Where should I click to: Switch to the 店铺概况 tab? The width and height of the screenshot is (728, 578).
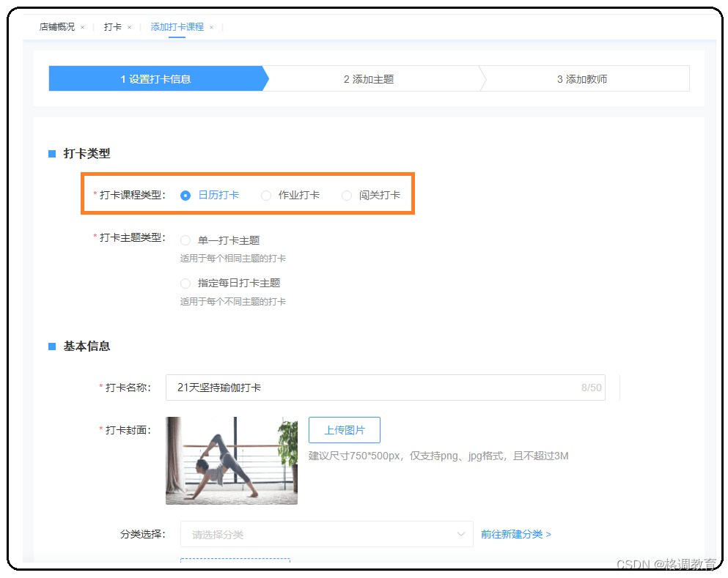tap(57, 27)
